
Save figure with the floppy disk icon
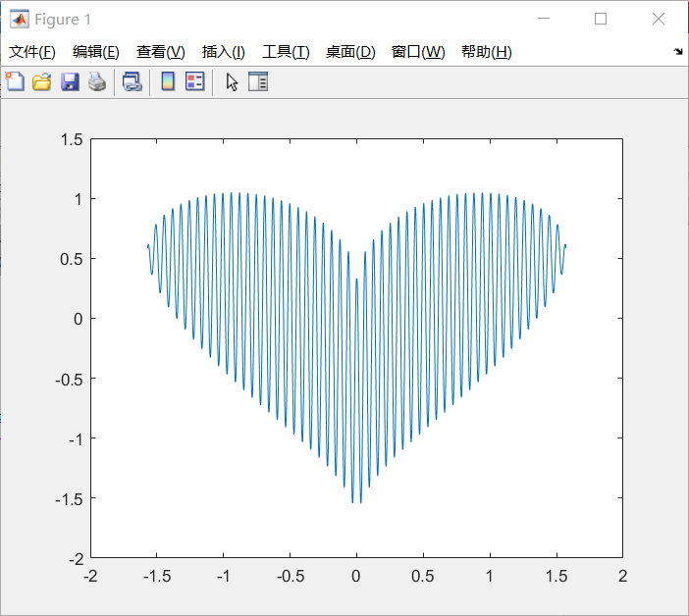(x=70, y=82)
